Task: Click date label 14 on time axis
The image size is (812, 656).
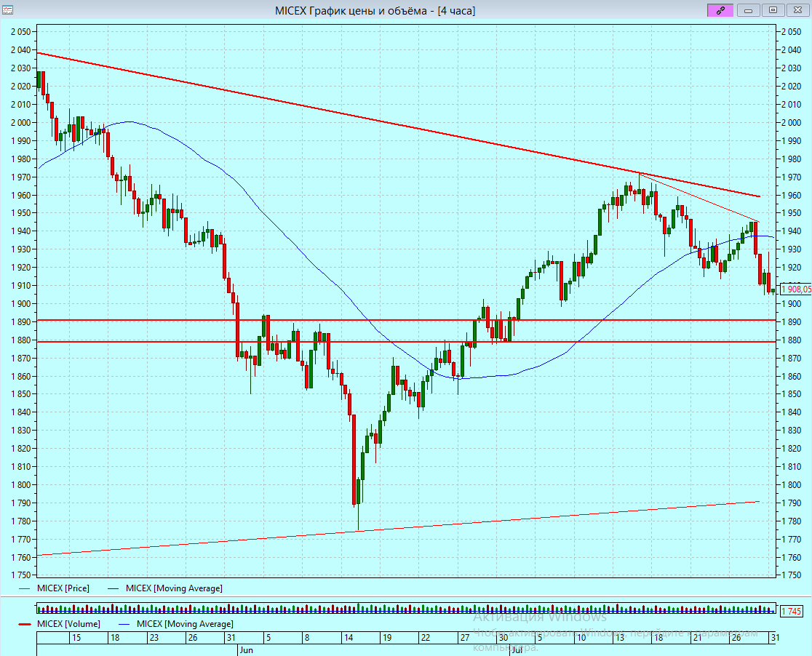Action: 349,637
